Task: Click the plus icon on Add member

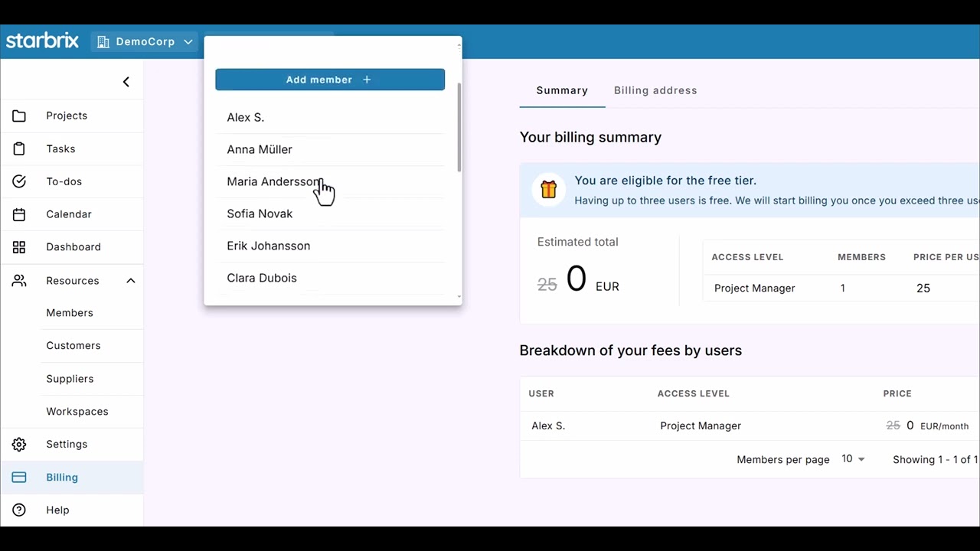Action: pyautogui.click(x=367, y=80)
